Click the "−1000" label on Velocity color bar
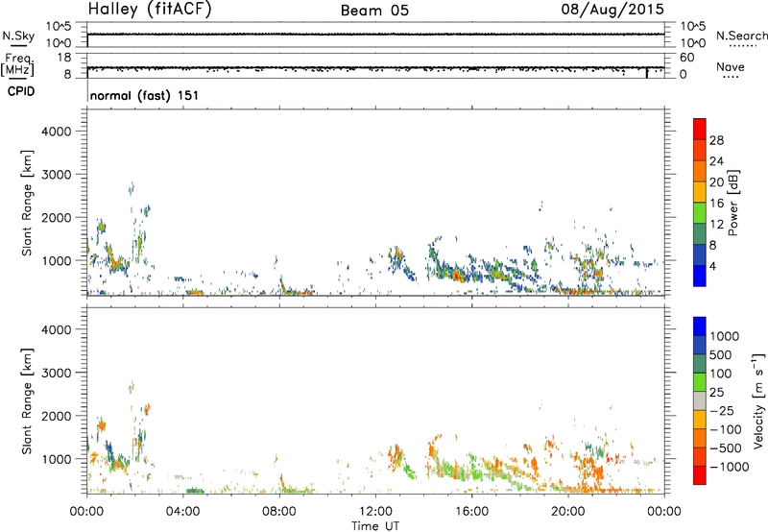The width and height of the screenshot is (768, 532). pyautogui.click(x=730, y=467)
